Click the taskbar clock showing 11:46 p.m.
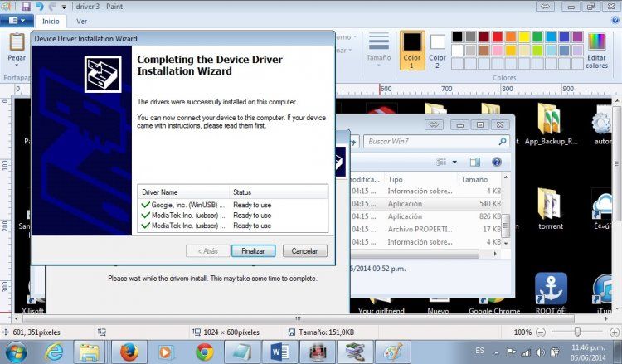Screen dimensions: 622x364 588,352
